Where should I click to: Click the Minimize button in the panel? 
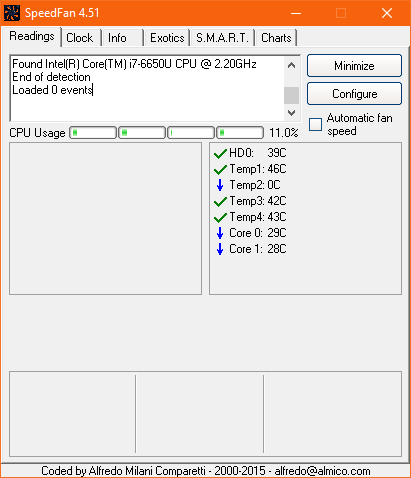[x=354, y=66]
